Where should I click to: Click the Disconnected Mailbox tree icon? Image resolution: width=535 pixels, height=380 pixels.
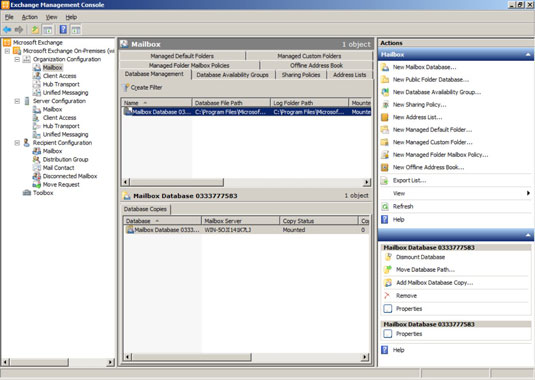tap(37, 176)
